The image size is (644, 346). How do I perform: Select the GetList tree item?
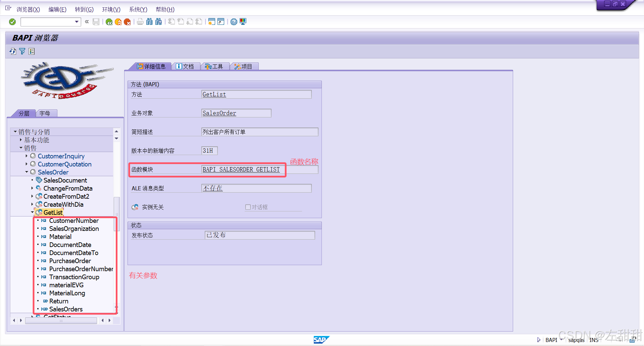[53, 212]
